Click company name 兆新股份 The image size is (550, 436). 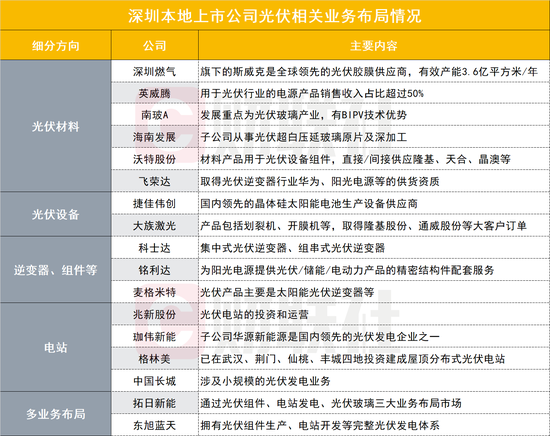(x=154, y=314)
